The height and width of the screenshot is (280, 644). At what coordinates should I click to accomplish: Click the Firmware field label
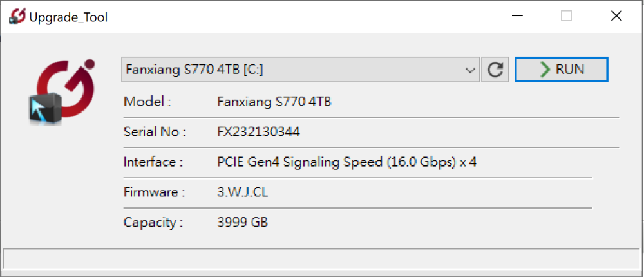coord(154,192)
